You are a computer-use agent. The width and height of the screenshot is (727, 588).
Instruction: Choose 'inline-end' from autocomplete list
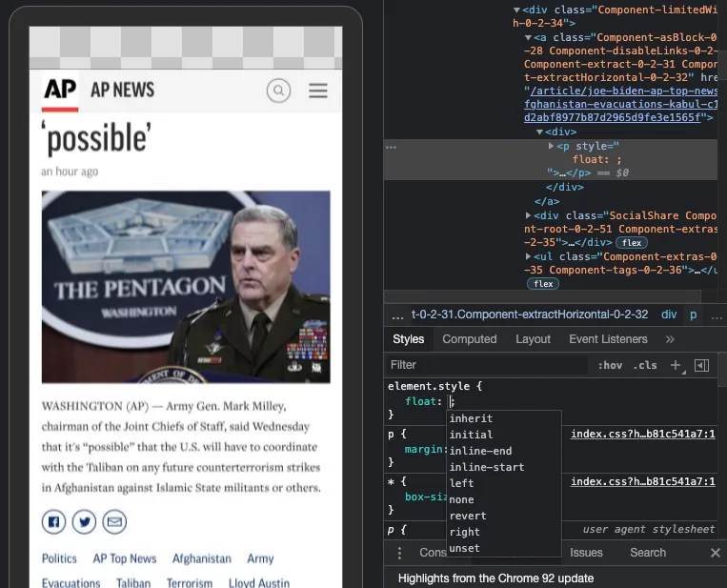(504, 451)
